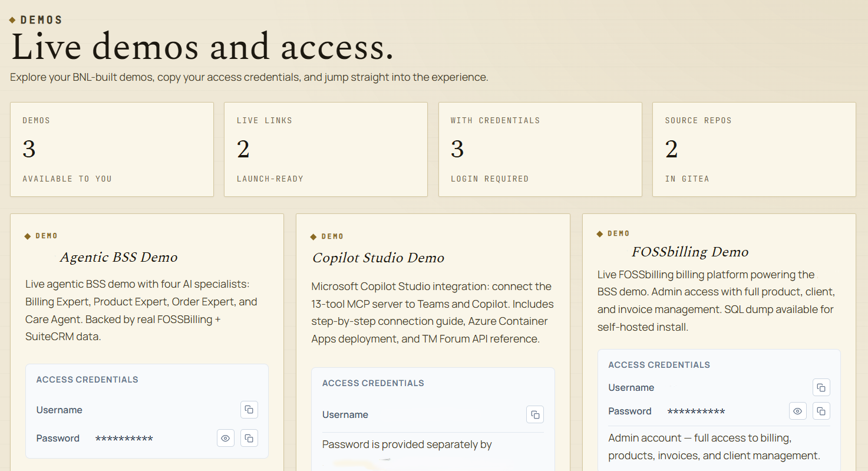The width and height of the screenshot is (868, 471).
Task: Click the masked password in Agentic BSS card
Action: pyautogui.click(x=124, y=439)
